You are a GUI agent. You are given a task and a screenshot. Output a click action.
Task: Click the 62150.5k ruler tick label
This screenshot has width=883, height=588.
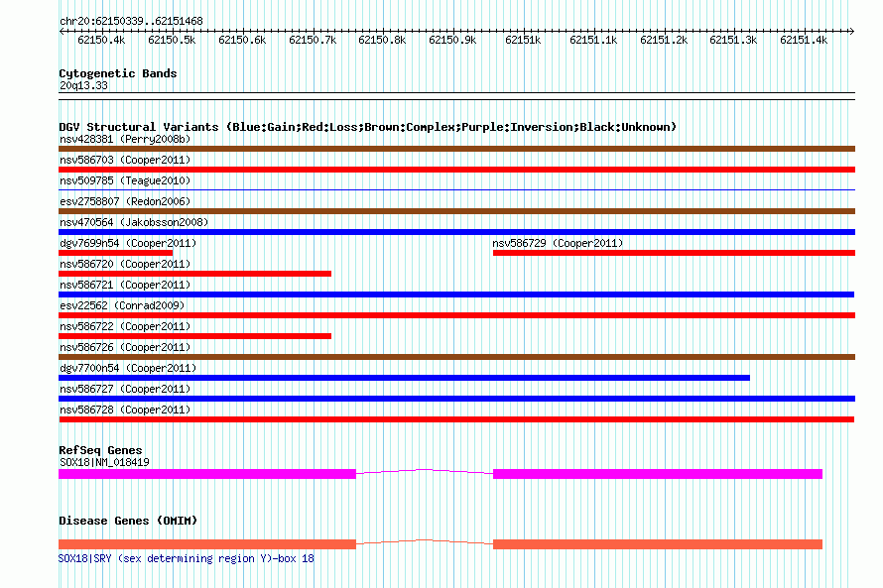click(x=172, y=40)
